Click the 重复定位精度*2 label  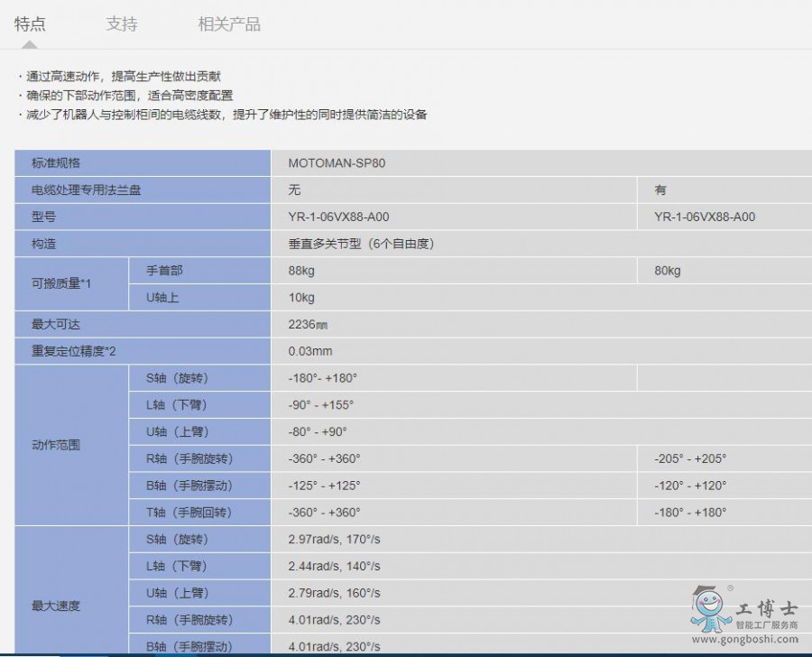coord(143,351)
